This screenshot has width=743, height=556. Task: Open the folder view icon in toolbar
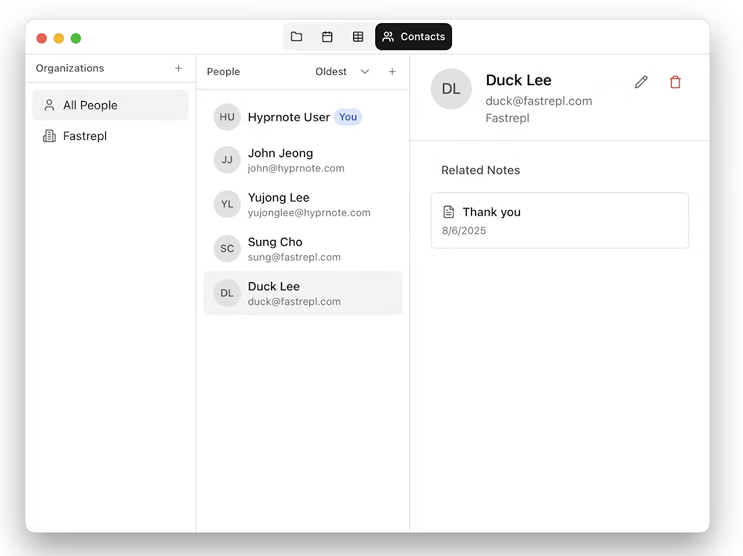tap(296, 37)
